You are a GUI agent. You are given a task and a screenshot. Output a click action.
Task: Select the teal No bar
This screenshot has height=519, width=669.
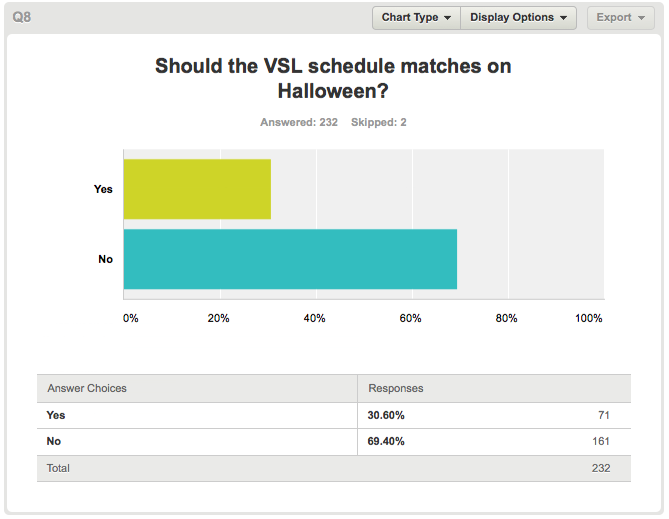coord(290,259)
